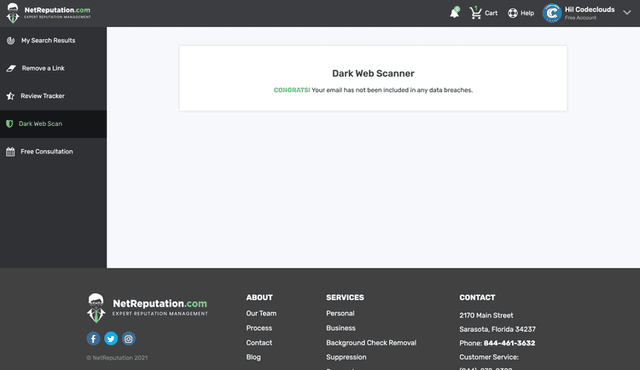
Task: Open the notifications bell icon
Action: pyautogui.click(x=455, y=13)
